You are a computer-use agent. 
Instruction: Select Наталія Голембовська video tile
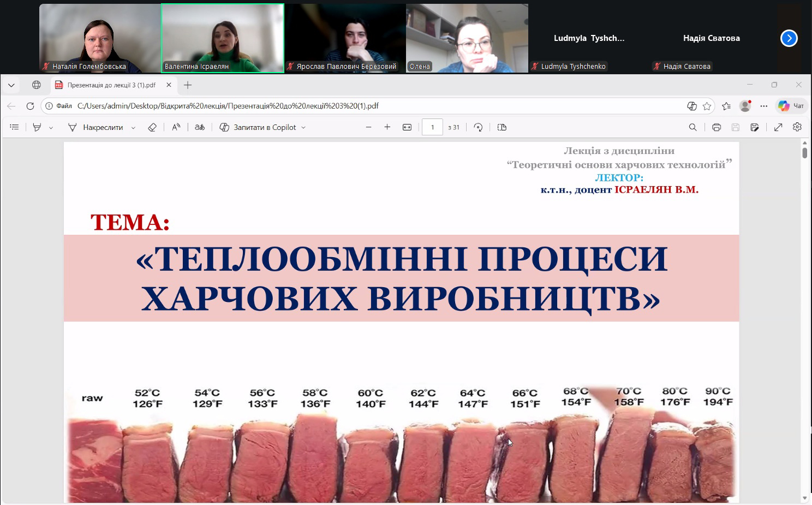pyautogui.click(x=100, y=38)
